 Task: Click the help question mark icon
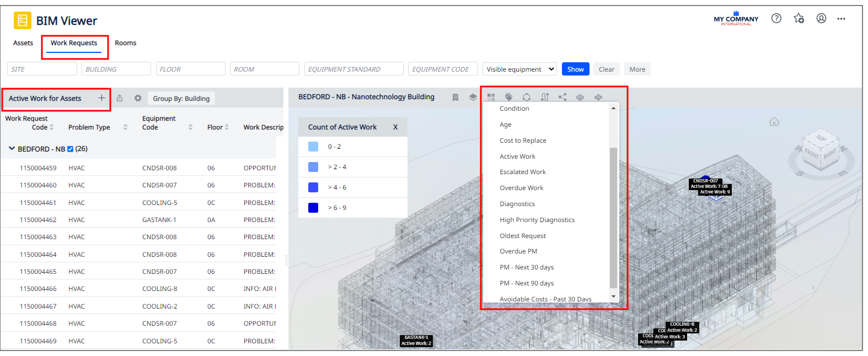click(x=776, y=19)
